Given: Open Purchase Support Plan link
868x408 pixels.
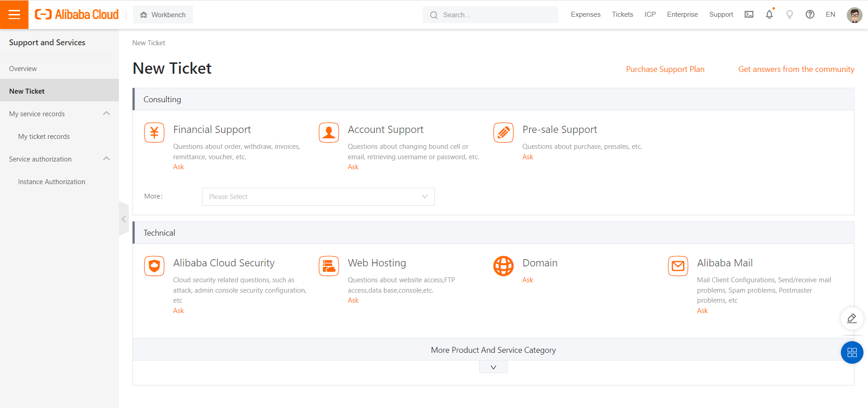Looking at the screenshot, I should (665, 69).
